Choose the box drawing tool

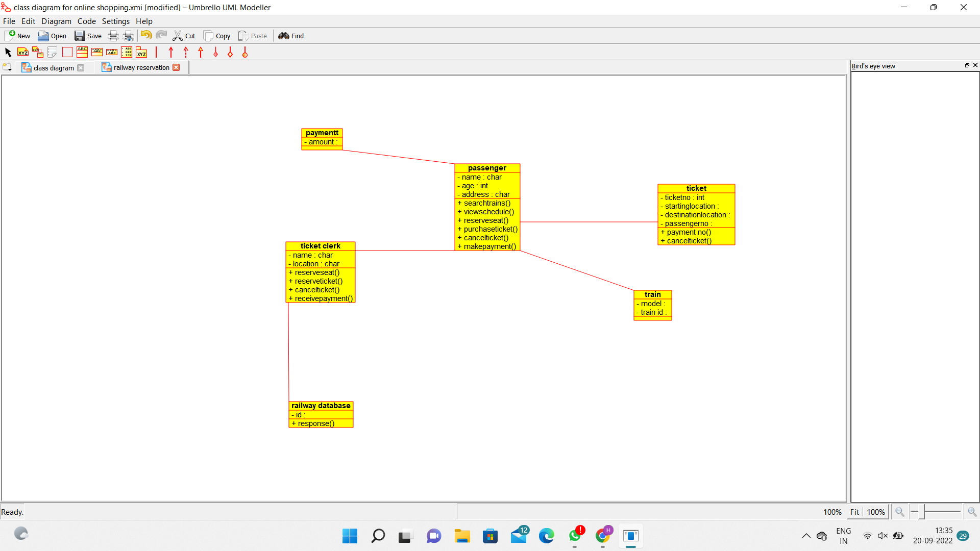[67, 52]
